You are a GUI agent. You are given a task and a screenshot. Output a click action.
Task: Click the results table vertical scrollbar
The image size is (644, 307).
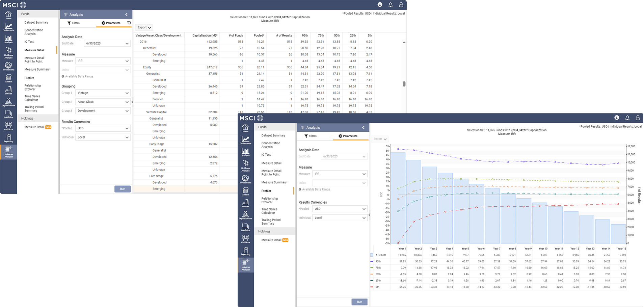[x=404, y=84]
